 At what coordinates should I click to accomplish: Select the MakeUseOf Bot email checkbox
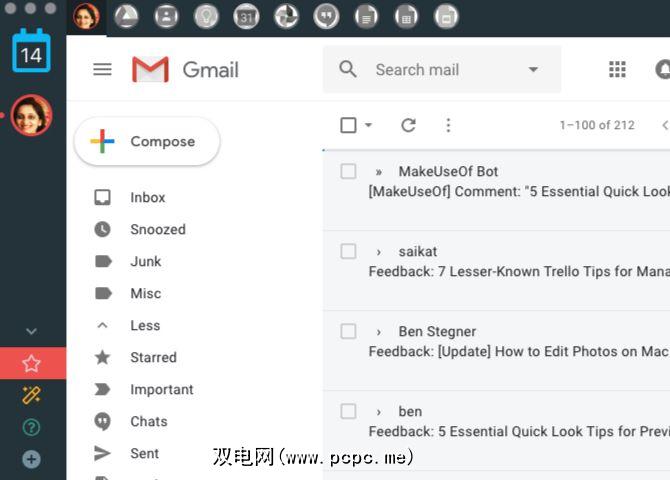[x=348, y=171]
